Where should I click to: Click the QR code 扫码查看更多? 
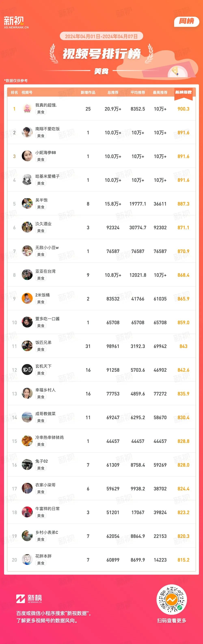pyautogui.click(x=172, y=600)
